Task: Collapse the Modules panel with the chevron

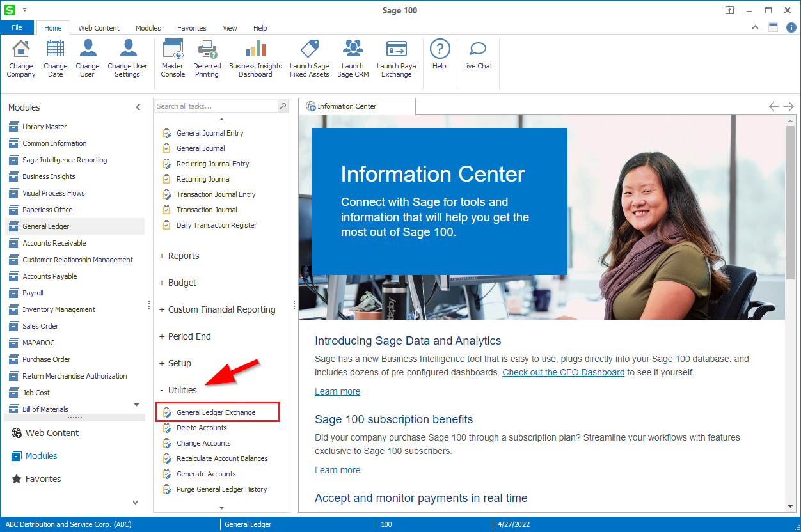Action: (x=138, y=107)
